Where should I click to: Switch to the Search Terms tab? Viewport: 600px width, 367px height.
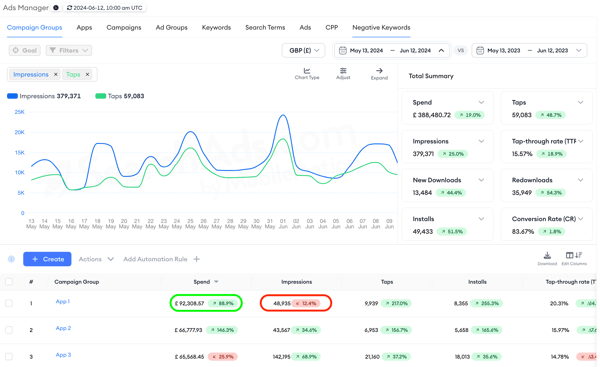coord(265,28)
